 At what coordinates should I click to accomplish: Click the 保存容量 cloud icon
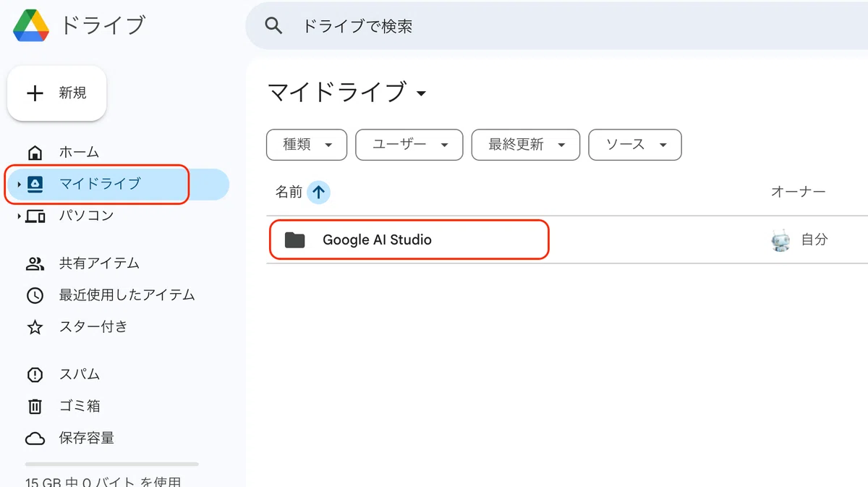(x=35, y=439)
